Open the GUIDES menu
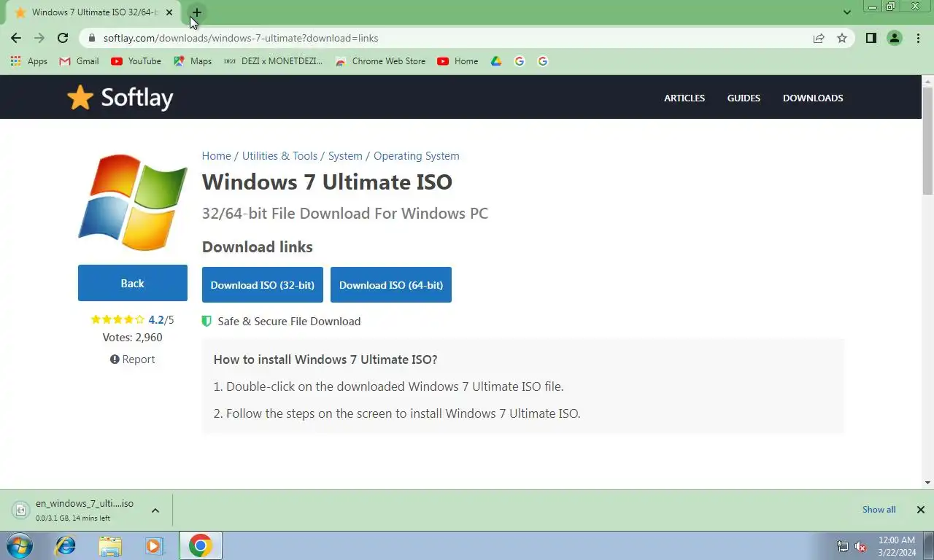Screen dimensions: 934x560 click(744, 98)
